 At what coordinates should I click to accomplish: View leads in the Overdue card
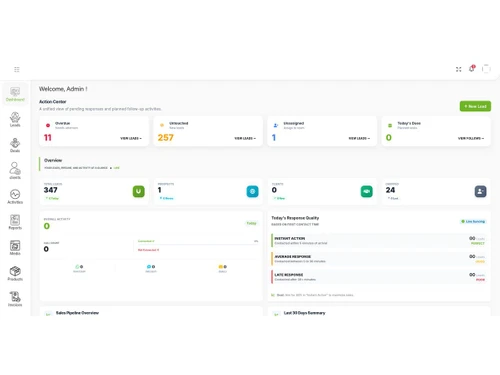coord(131,138)
